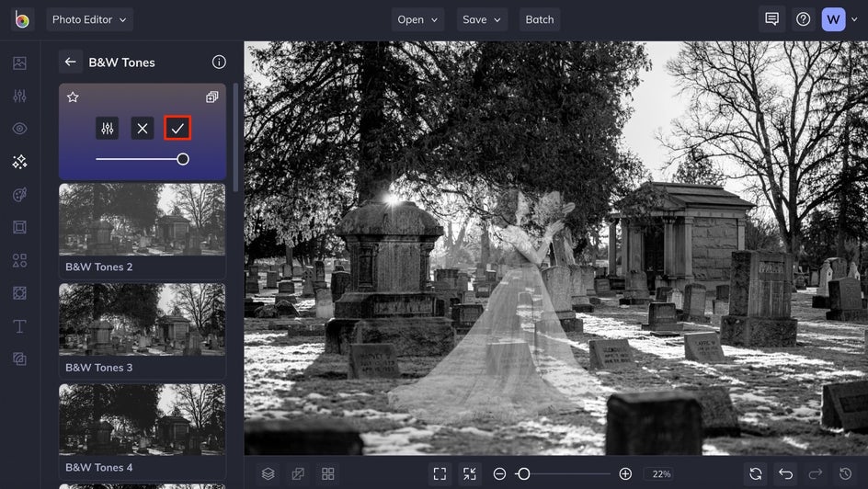Click the flatten layers icon in bottom bar
The height and width of the screenshot is (489, 868).
298,473
